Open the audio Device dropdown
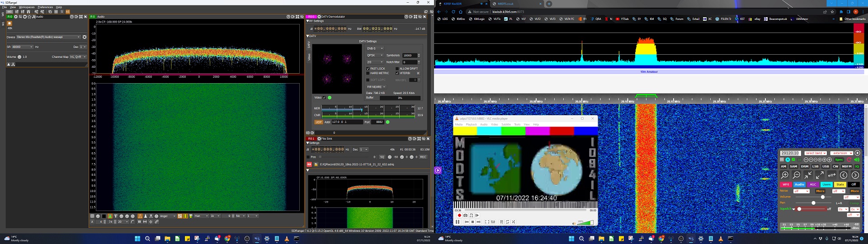 point(48,37)
